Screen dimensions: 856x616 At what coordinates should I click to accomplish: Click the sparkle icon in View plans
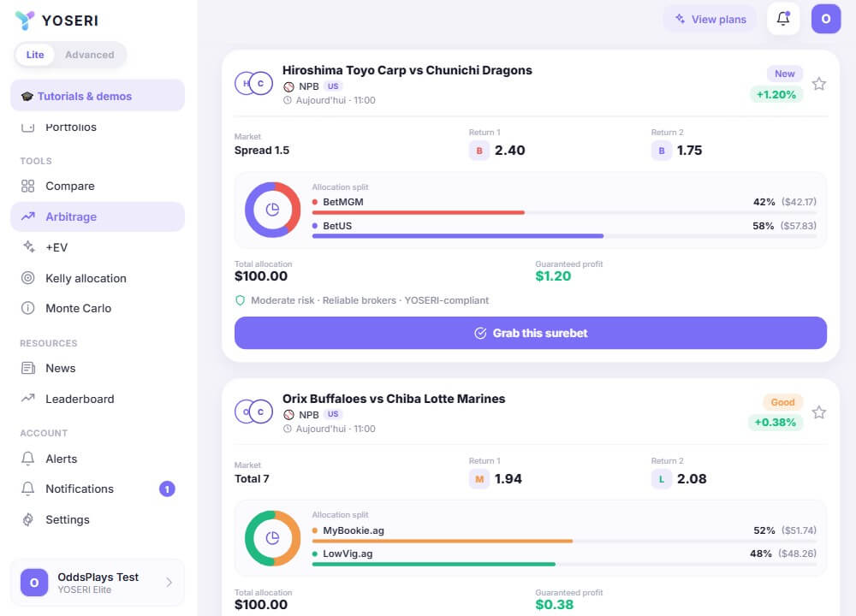click(680, 19)
